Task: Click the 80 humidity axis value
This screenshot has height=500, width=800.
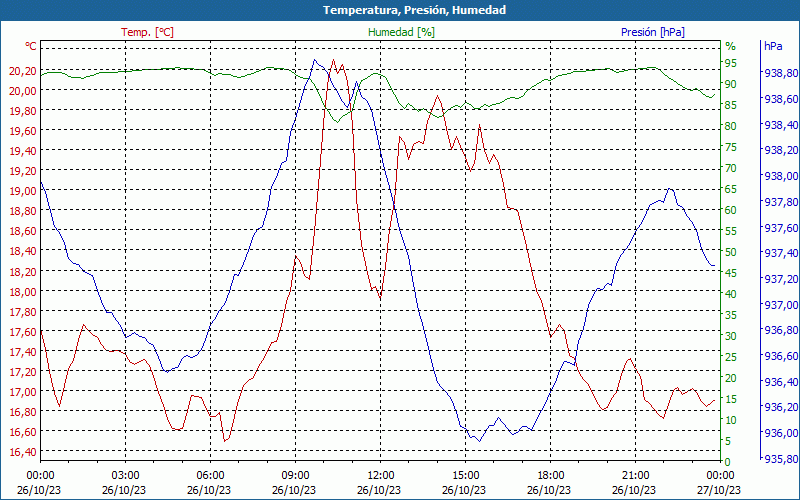Action: 731,126
